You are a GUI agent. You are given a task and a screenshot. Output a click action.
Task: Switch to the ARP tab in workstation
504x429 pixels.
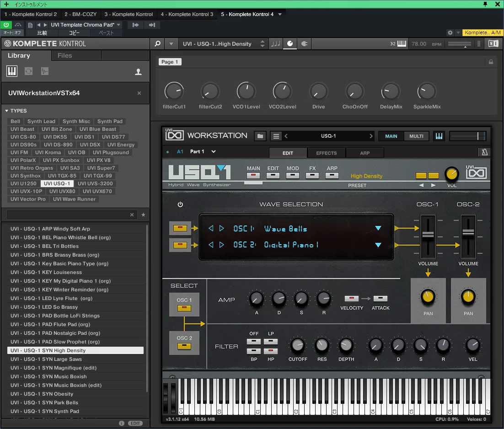coord(365,153)
